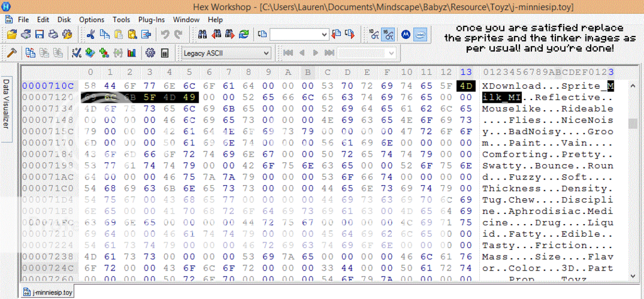Save the file with the floppy icon

(40, 35)
